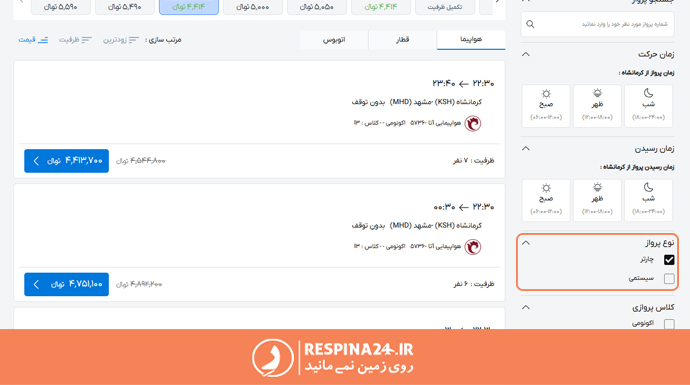Book flight priced 4,751,100 toman

66,285
